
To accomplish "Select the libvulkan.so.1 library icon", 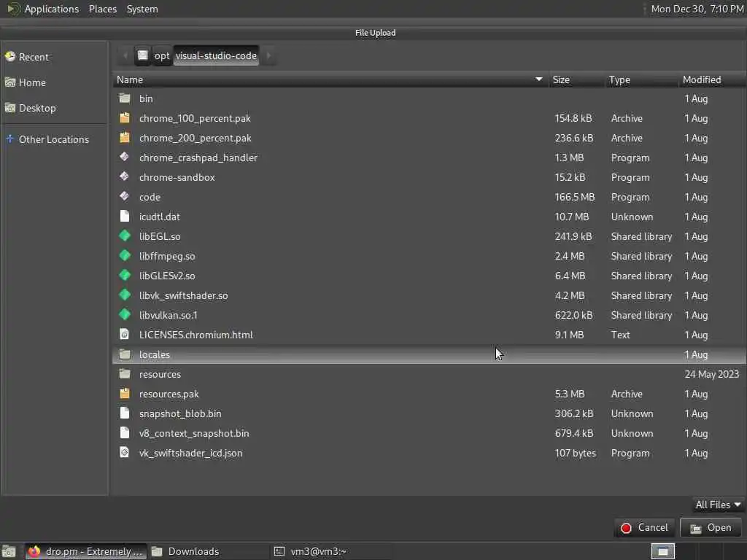I will click(125, 314).
